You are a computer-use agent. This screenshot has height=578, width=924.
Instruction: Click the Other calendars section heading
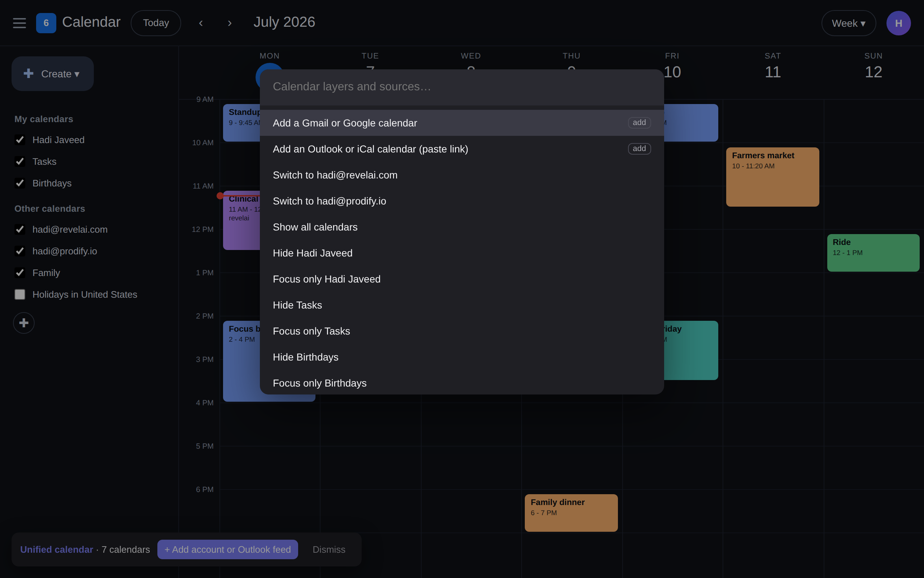coord(50,209)
